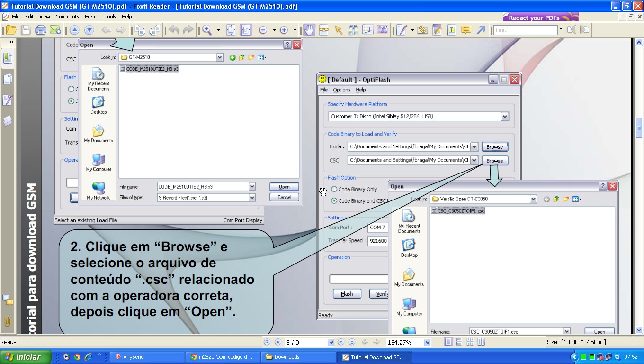Open the Forms menu
The image size is (644, 364).
(x=92, y=17)
